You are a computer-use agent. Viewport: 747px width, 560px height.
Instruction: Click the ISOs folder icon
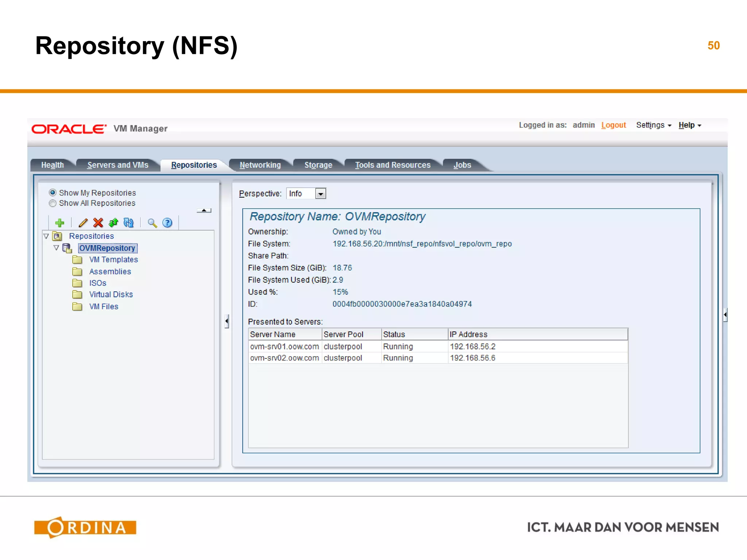(x=77, y=283)
